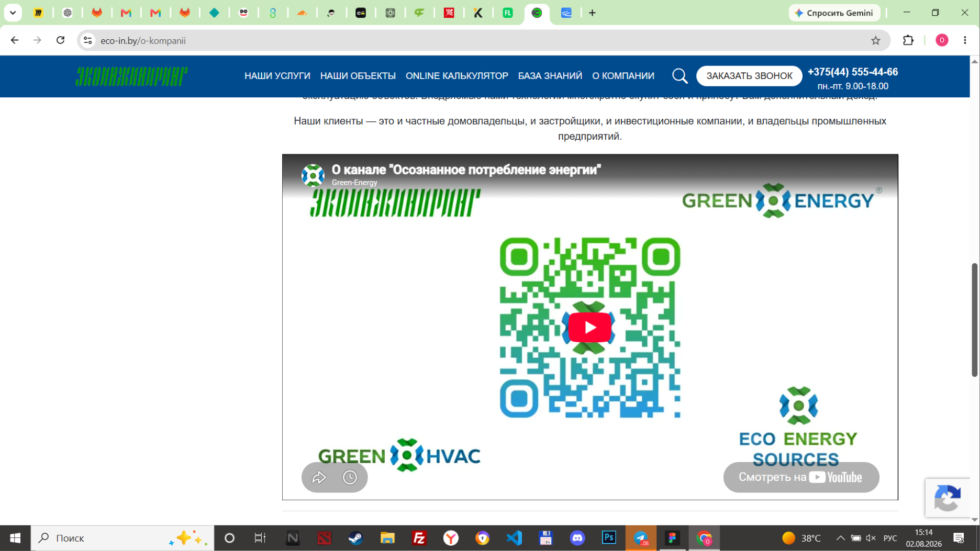Open a new browser tab

coord(592,13)
